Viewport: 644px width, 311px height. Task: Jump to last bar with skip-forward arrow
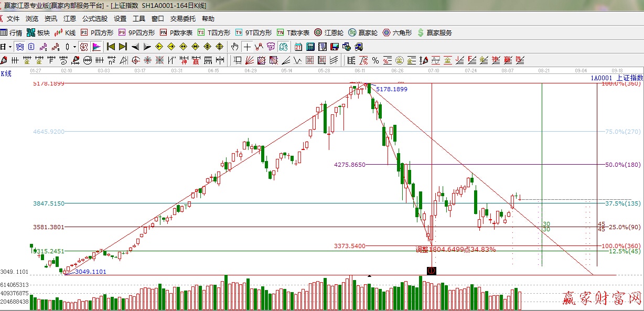(x=123, y=47)
